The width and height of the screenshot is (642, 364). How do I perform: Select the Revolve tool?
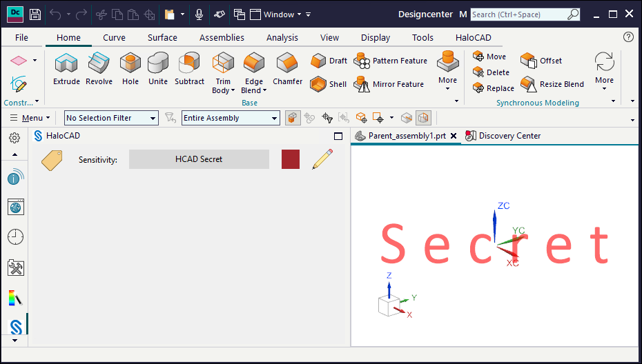(x=99, y=69)
